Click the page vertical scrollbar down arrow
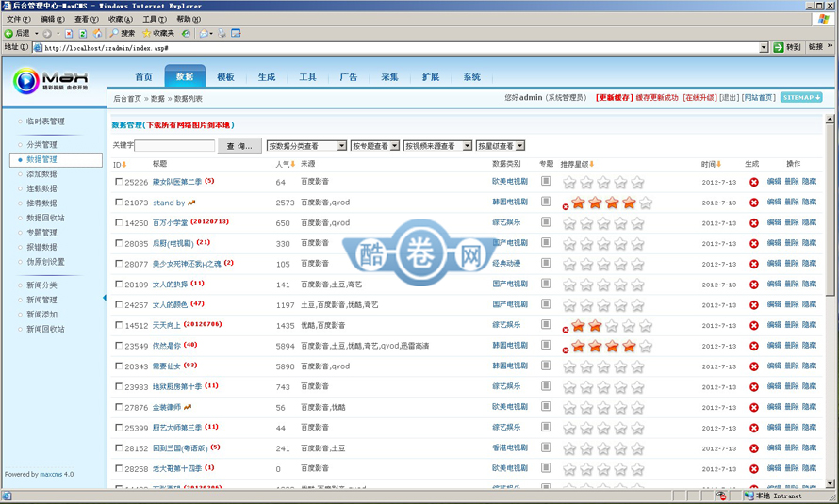Viewport: 839px width, 504px height. 830,483
